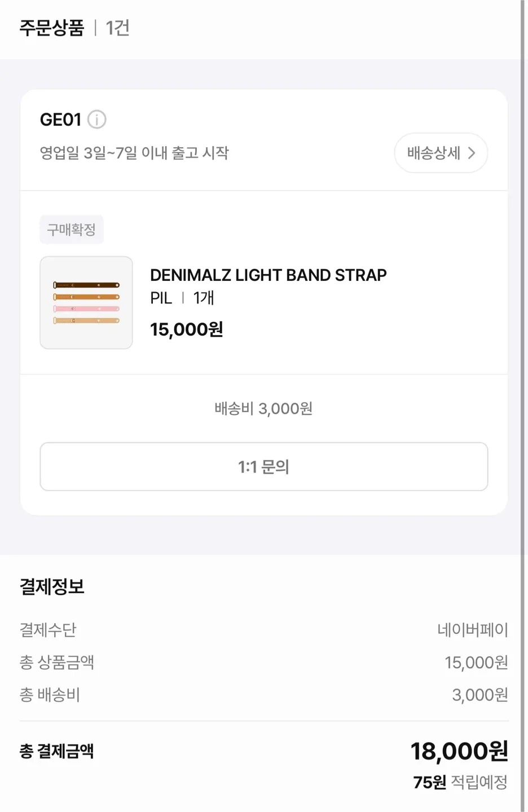Click the GE01 seller name
The width and height of the screenshot is (528, 812).
tap(60, 120)
